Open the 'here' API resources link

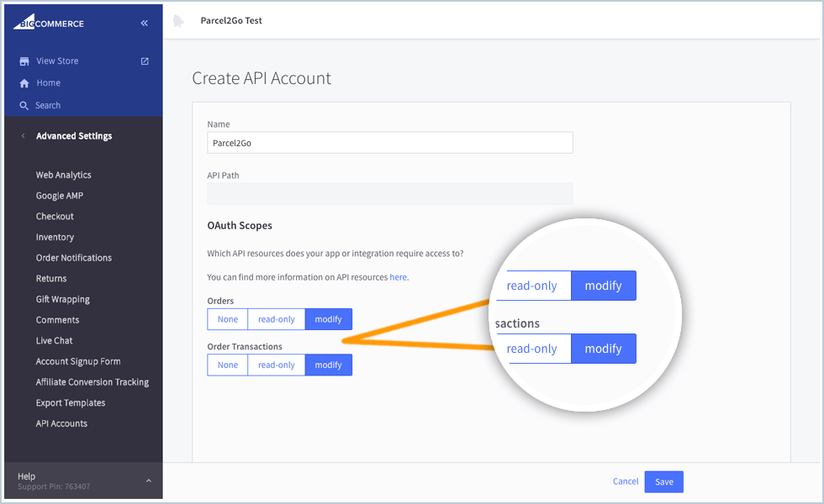point(398,277)
